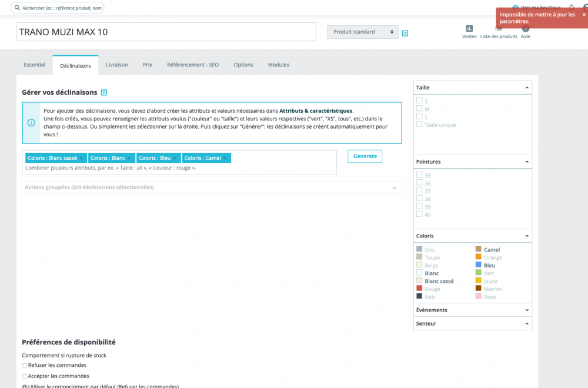Screen dimensions: 588x388
Task: Open the Produit standard dropdown
Action: pos(363,32)
